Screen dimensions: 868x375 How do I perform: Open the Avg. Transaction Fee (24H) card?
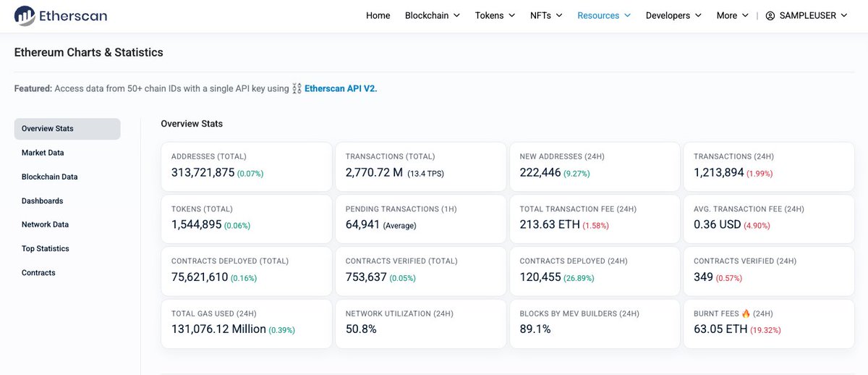coord(769,219)
